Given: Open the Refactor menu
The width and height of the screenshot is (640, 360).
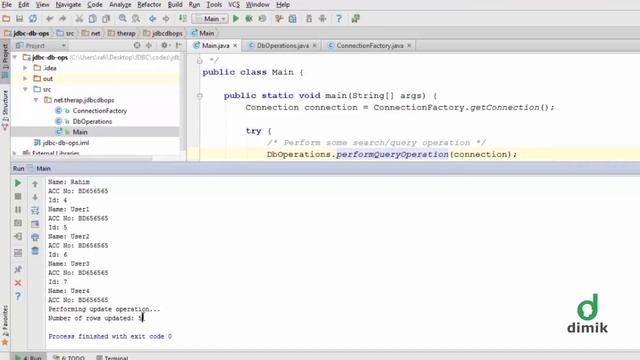Looking at the screenshot, I should coord(149,4).
